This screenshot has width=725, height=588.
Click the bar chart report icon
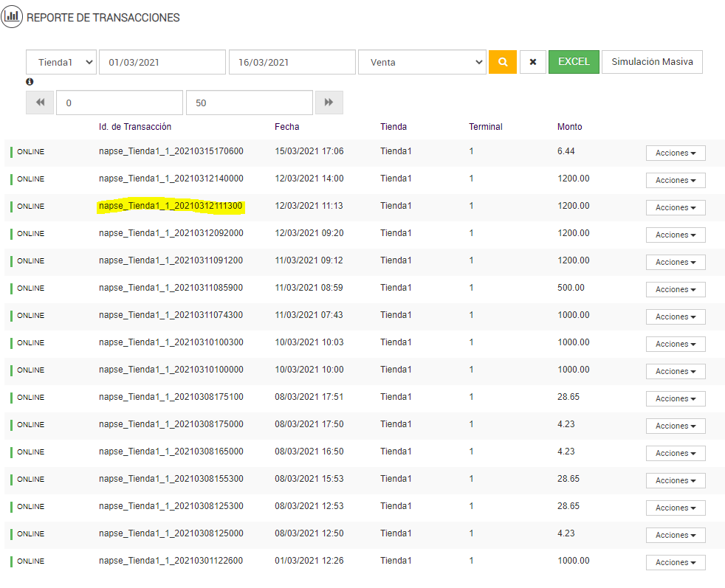pos(12,16)
